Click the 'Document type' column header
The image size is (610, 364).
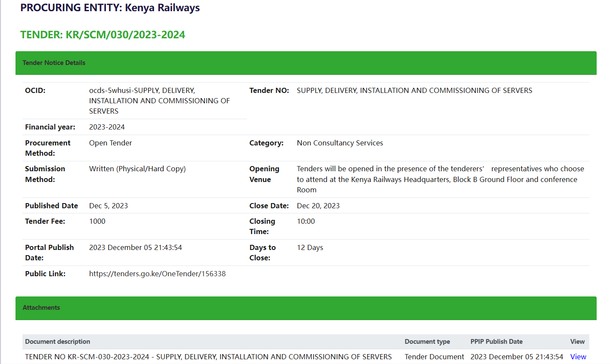click(427, 342)
